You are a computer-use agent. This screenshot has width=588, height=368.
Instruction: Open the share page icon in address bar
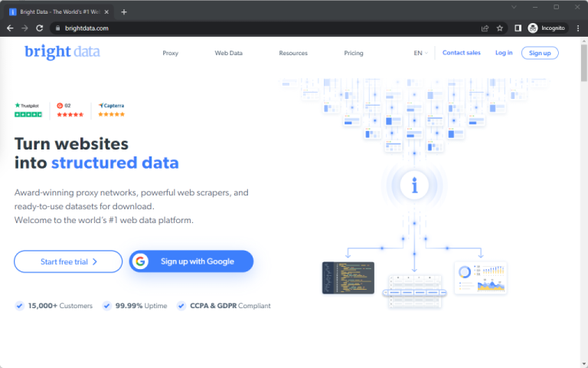(485, 28)
